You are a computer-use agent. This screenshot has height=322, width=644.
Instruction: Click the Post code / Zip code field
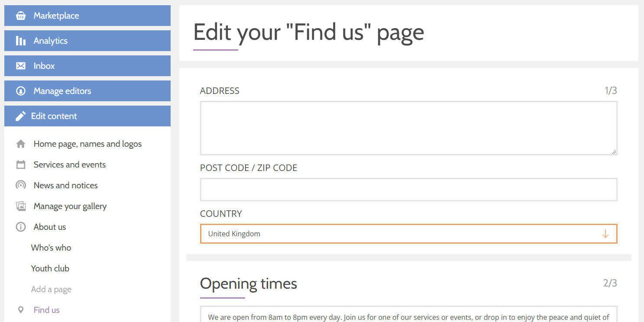coord(408,190)
